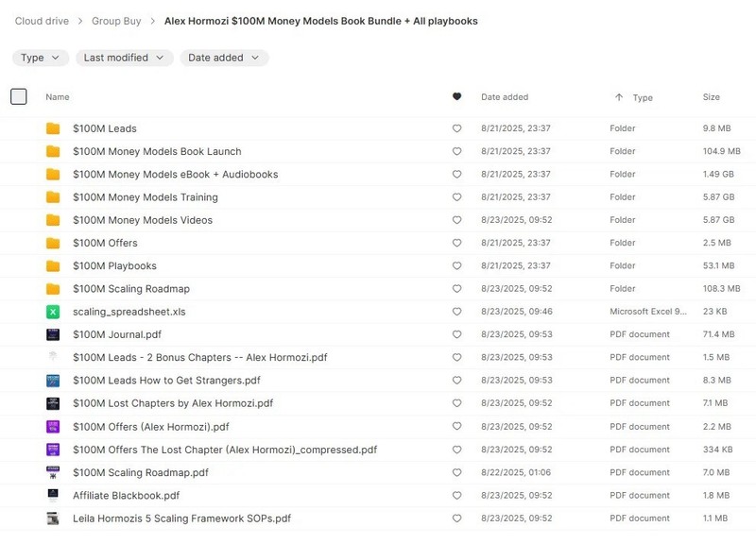Screen dimensions: 756x544
Task: Click the $100M Scaling Roadmap folder icon
Action: [53, 289]
